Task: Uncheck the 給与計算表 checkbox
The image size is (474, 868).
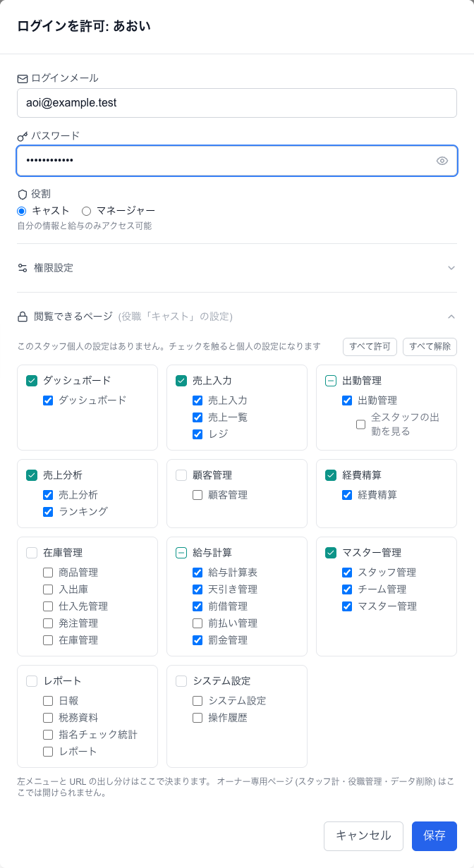Action: tap(197, 573)
